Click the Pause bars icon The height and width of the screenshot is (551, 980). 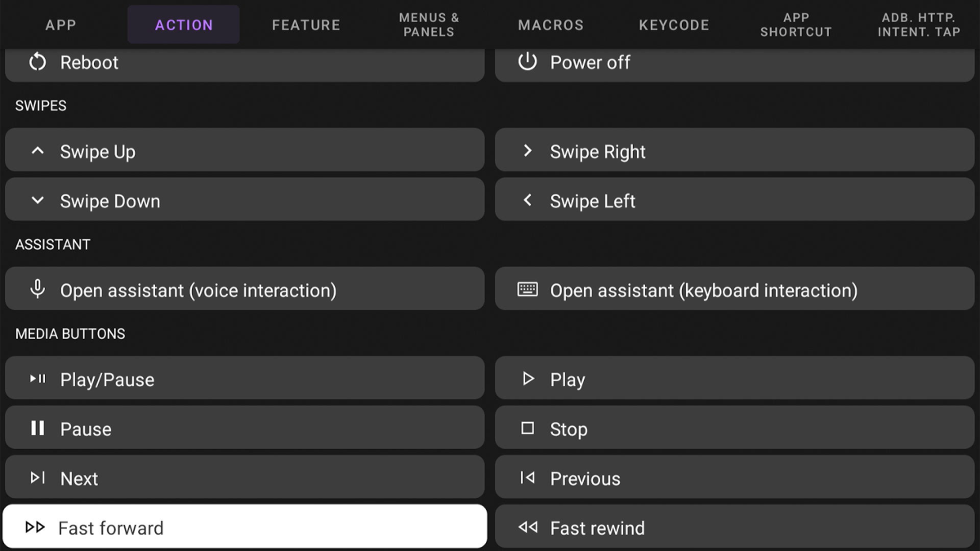tap(38, 429)
